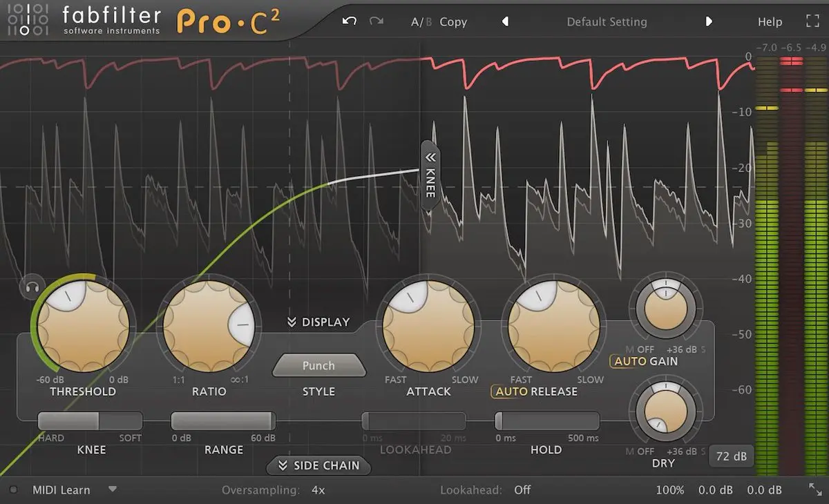The width and height of the screenshot is (829, 504).
Task: Copy state A to B
Action: click(453, 22)
